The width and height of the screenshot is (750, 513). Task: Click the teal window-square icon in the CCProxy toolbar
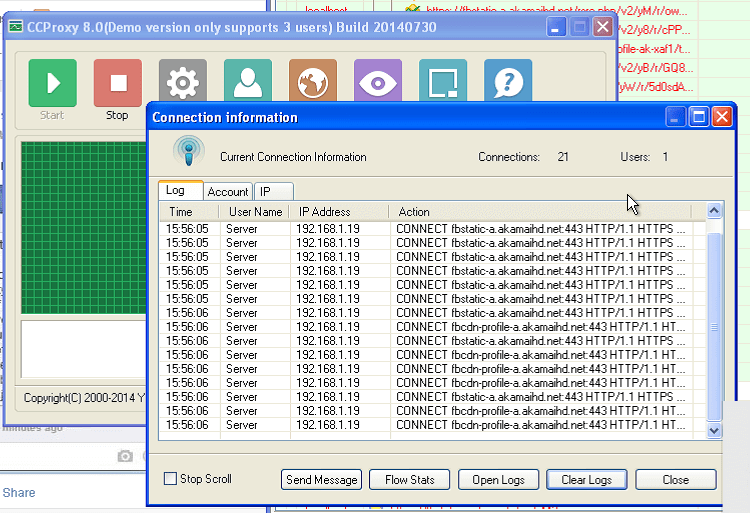pos(443,80)
